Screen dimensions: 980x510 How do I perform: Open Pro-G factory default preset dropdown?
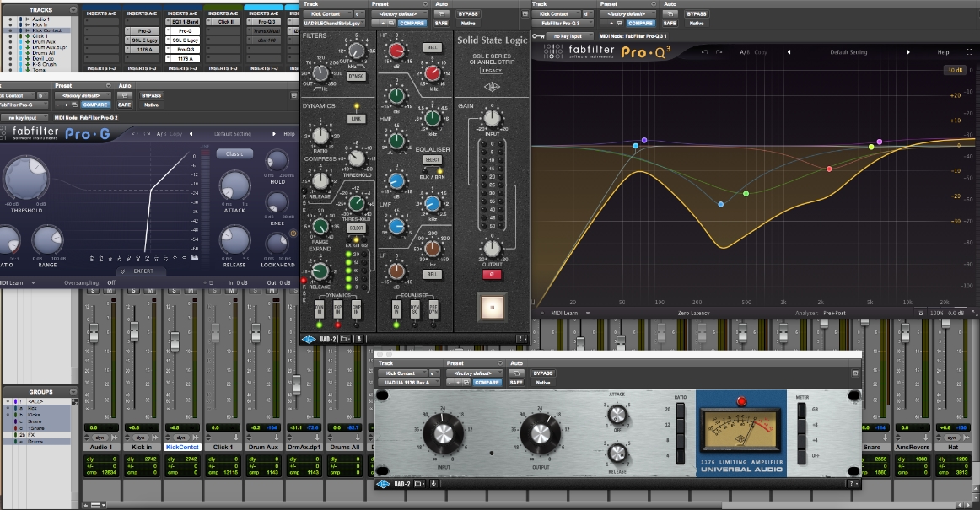tap(83, 95)
